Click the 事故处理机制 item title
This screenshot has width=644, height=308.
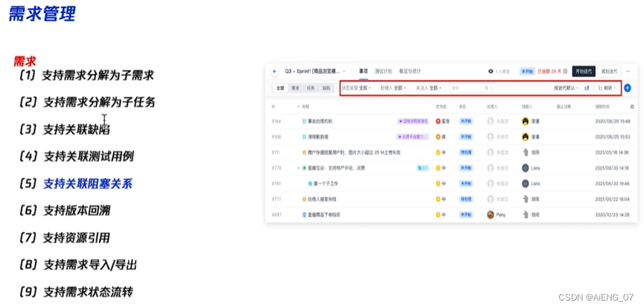tap(320, 121)
